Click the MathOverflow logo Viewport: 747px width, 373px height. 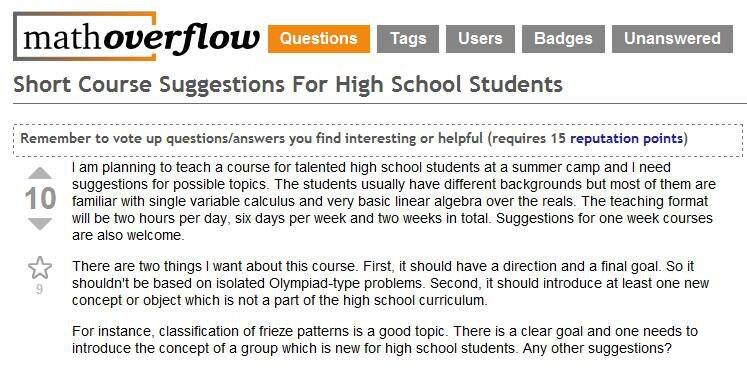[137, 37]
